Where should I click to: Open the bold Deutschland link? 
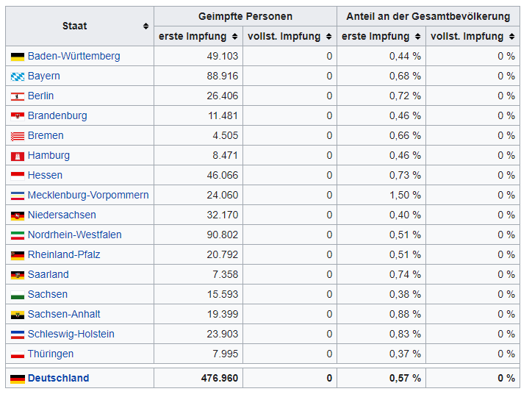coord(59,378)
